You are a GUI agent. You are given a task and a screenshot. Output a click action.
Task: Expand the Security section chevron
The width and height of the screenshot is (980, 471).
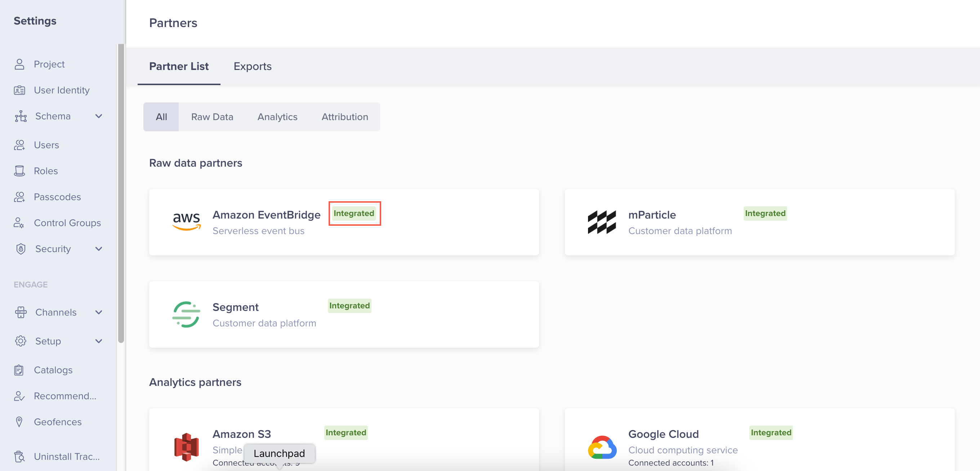(98, 248)
